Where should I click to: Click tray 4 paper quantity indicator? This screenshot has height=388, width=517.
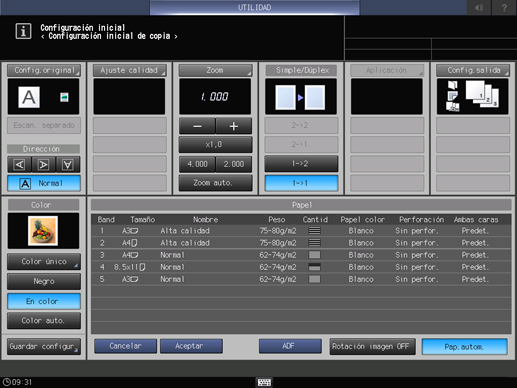coord(315,267)
